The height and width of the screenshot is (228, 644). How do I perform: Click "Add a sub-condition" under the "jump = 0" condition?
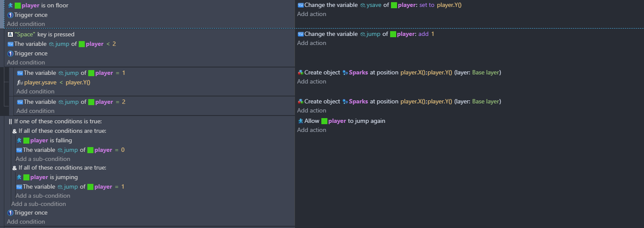pos(43,159)
